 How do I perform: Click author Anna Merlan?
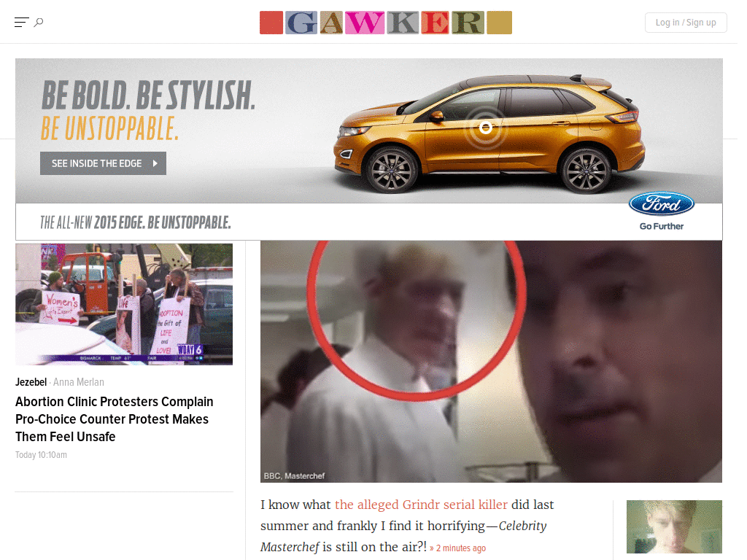[79, 382]
